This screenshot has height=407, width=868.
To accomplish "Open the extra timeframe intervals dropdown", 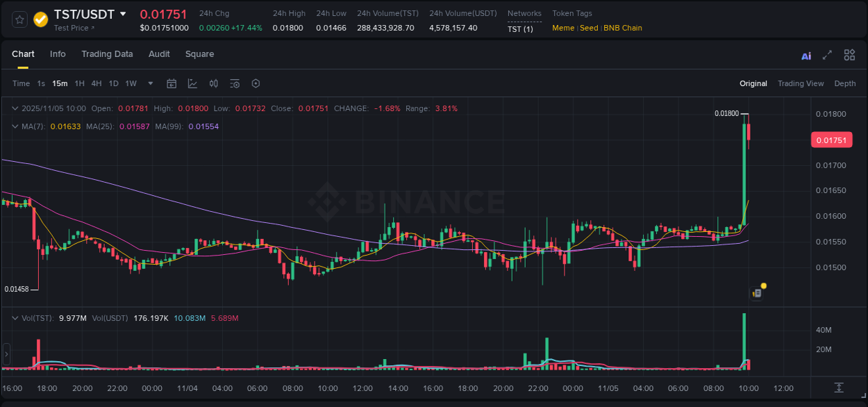I will click(149, 83).
